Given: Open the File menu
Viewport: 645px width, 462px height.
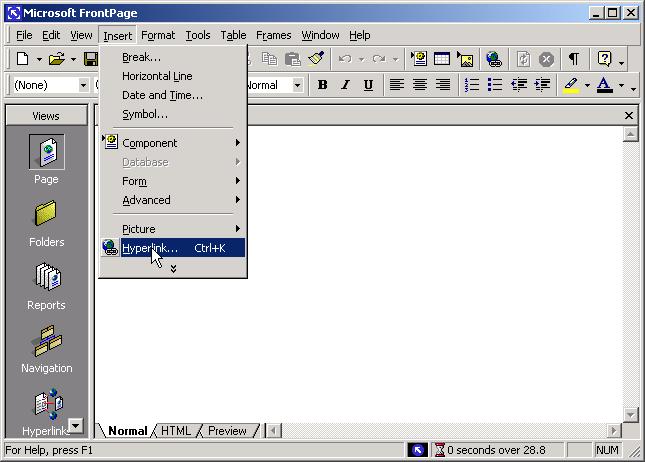Looking at the screenshot, I should click(24, 35).
